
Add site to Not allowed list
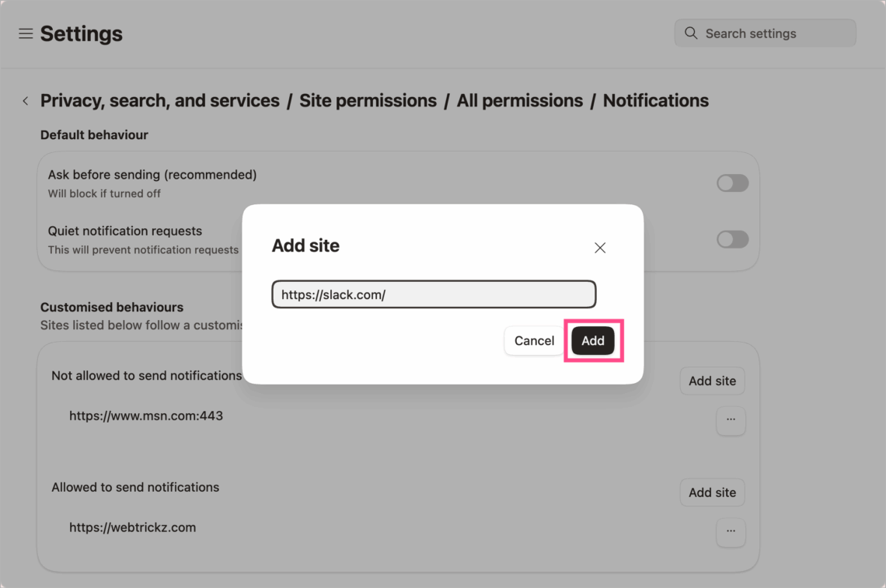click(712, 381)
